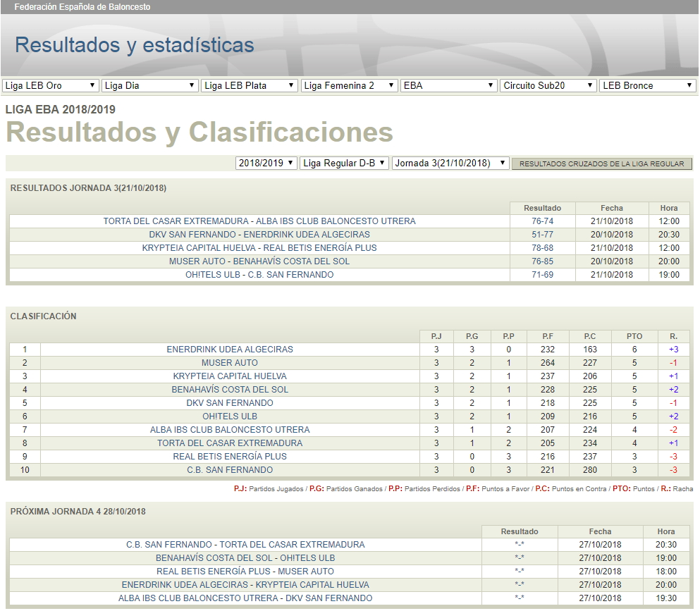Open the Liga LEB Plata dropdown

tap(249, 85)
